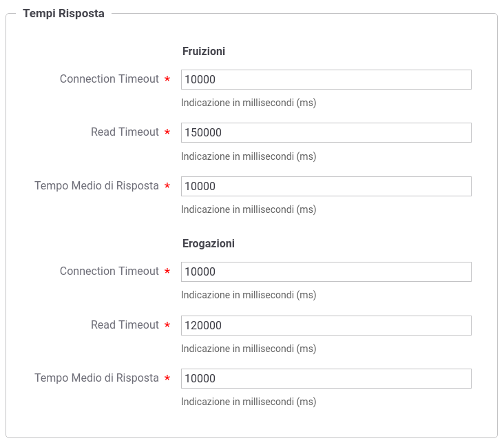Focus the Erogazioni Read Timeout field with 120000
Image resolution: width=504 pixels, height=443 pixels.
pyautogui.click(x=326, y=326)
